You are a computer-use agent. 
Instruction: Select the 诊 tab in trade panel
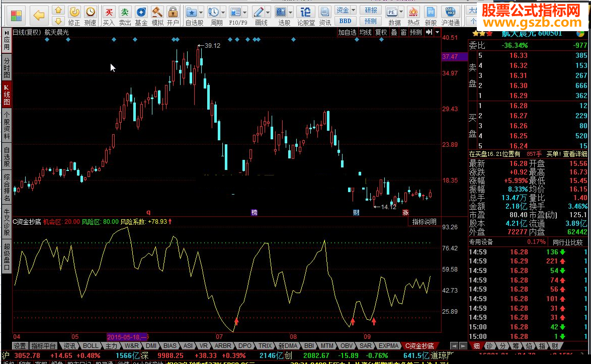(x=489, y=346)
